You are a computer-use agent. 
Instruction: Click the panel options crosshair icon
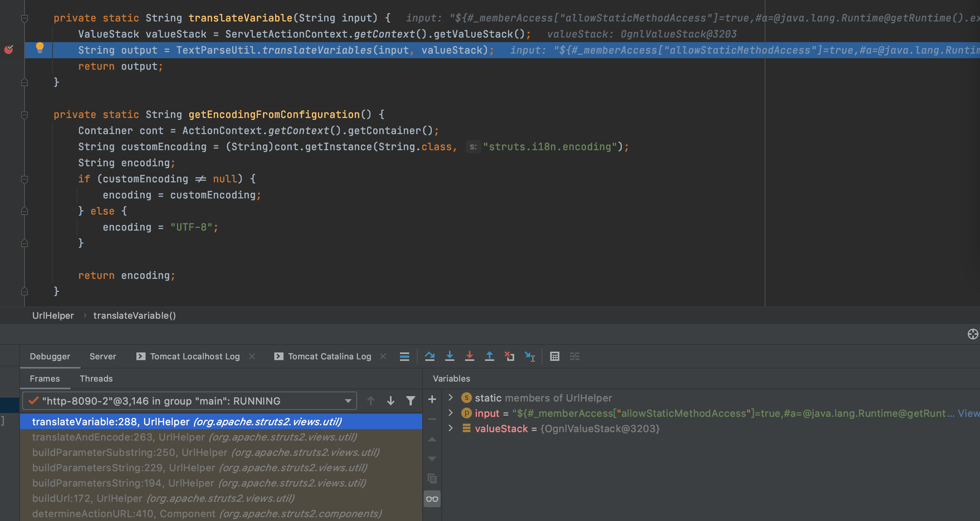pos(973,334)
